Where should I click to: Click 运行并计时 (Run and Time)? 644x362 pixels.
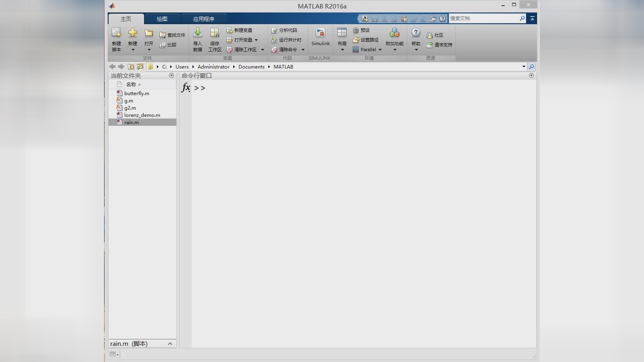286,40
